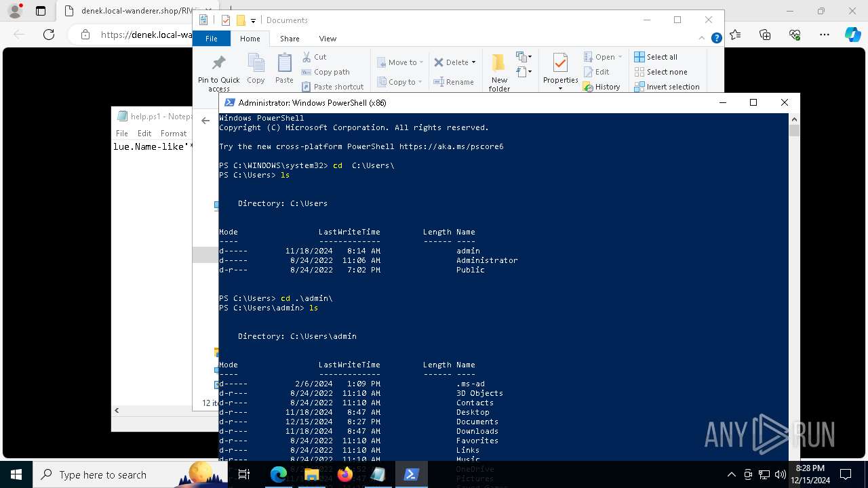Click Cut in the Explorer clipboard group
This screenshot has width=868, height=488.
pyautogui.click(x=314, y=57)
